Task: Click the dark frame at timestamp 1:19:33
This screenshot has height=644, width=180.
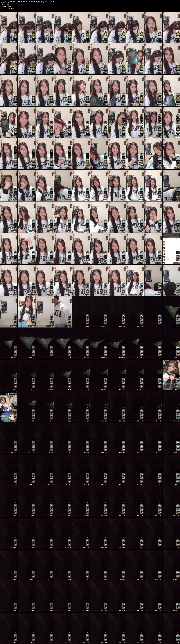Action: (x=171, y=312)
